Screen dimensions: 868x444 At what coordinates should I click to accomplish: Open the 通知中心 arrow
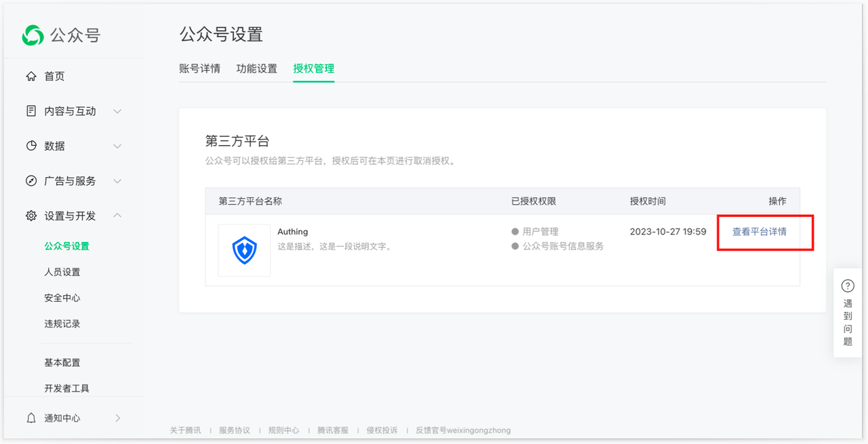click(117, 418)
